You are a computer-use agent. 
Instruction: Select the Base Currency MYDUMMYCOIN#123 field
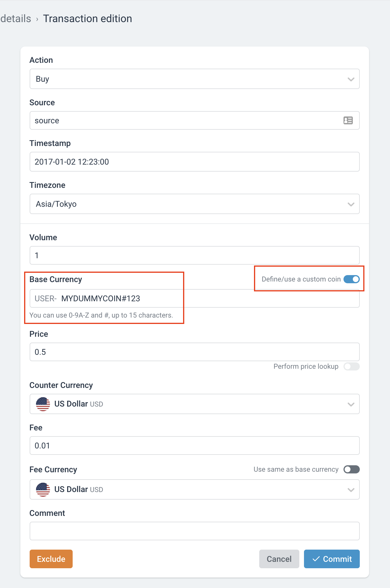tap(195, 298)
